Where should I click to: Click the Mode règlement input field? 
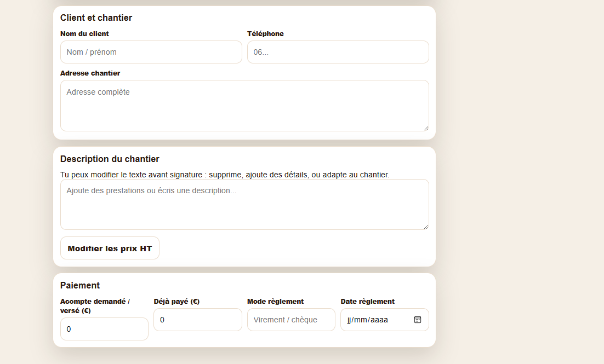pos(291,320)
